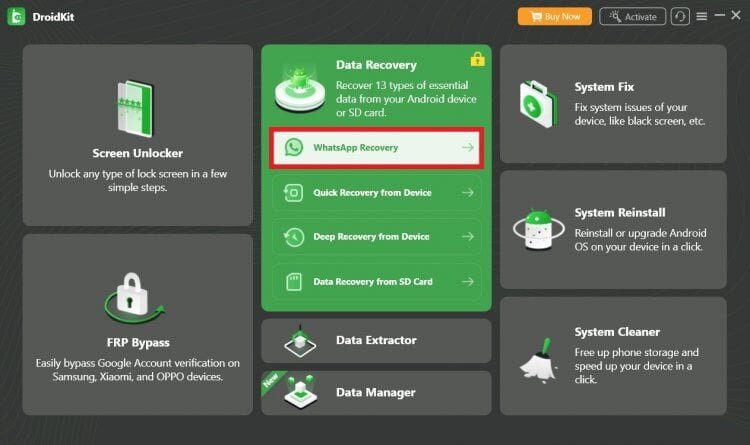The width and height of the screenshot is (750, 445).
Task: Click the System Fix description text
Action: click(640, 114)
